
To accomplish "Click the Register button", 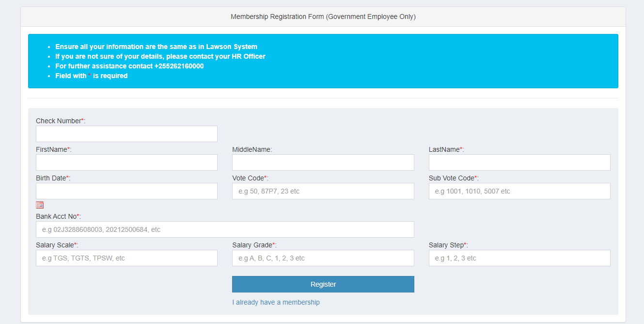I will coord(323,284).
